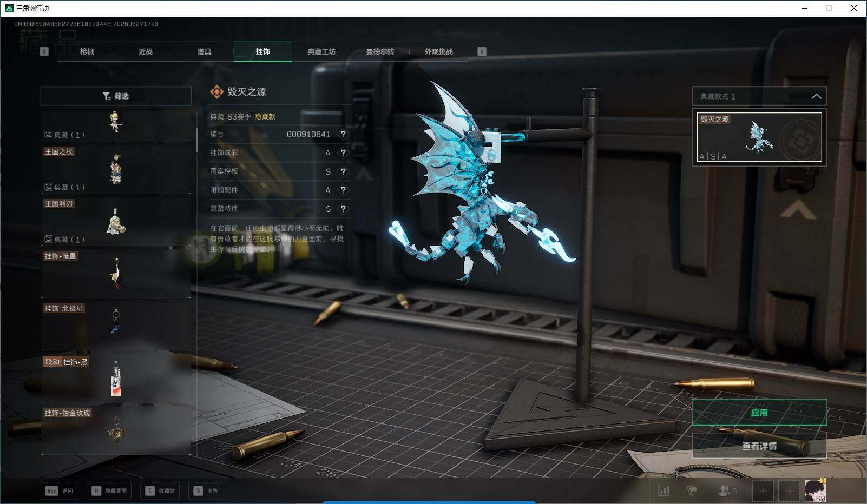Image resolution: width=867 pixels, height=504 pixels.
Task: Show the 隐藏特性 help tooltip
Action: [343, 209]
